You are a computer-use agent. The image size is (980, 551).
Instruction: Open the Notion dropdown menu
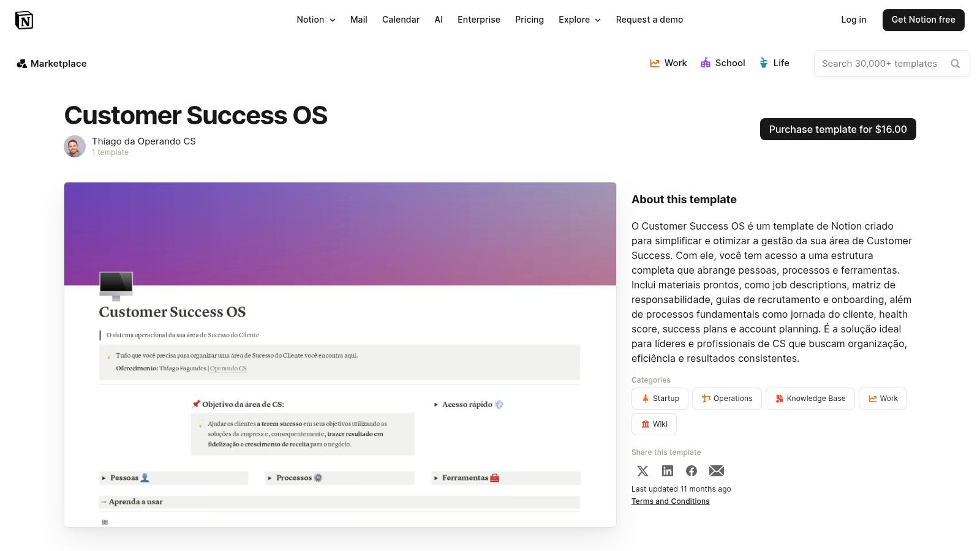pos(315,20)
